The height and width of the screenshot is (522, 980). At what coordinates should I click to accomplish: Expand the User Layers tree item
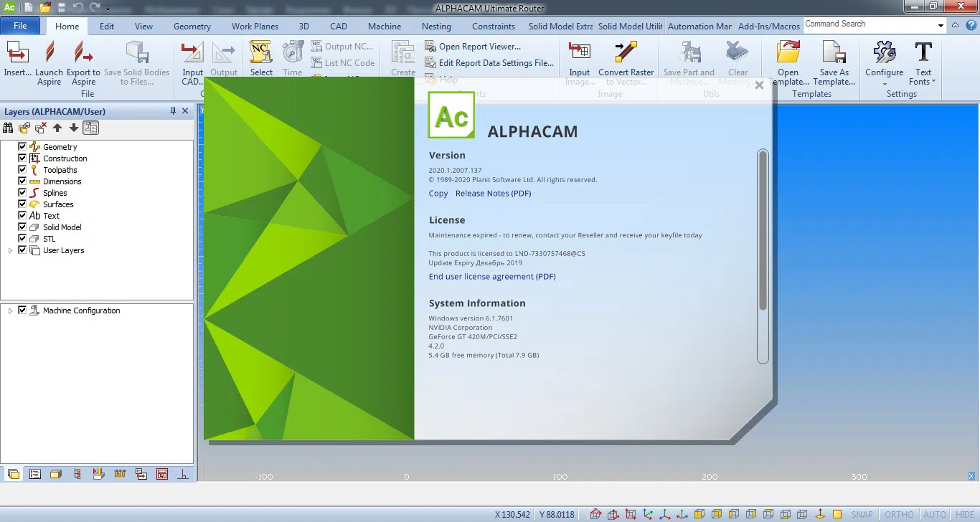9,250
